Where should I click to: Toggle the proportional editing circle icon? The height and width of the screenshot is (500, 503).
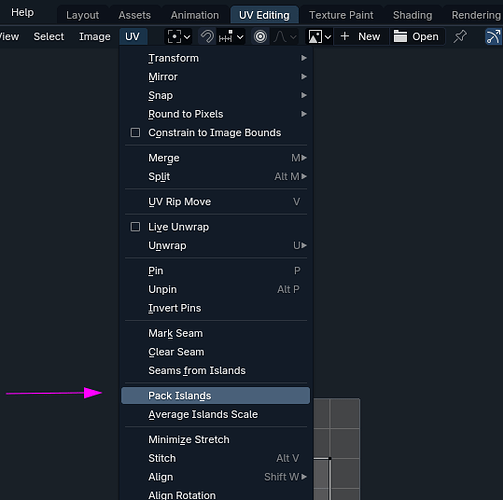pyautogui.click(x=260, y=37)
